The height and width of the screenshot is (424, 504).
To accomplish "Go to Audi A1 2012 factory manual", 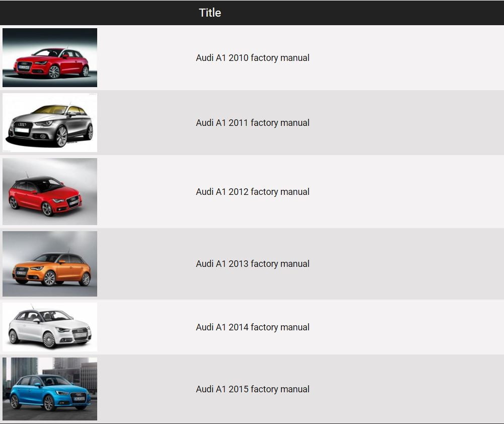I will pyautogui.click(x=252, y=192).
